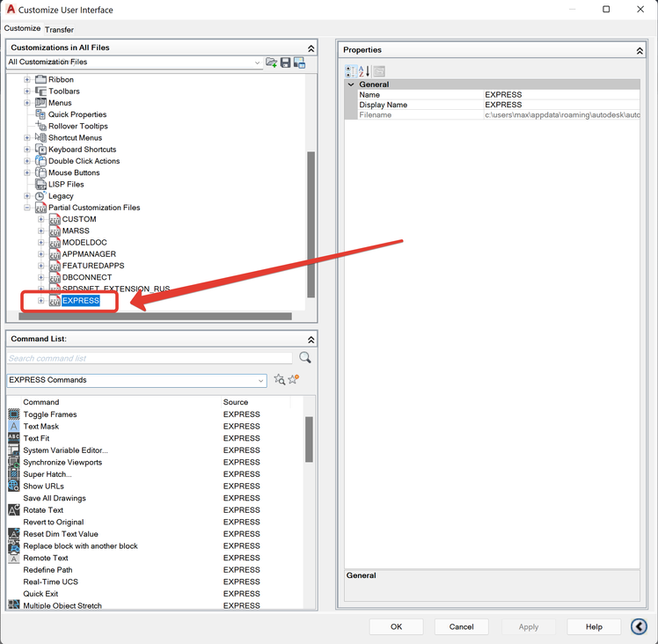Screen dimensions: 658x644
Task: Switch to the Customize tab
Action: pyautogui.click(x=22, y=28)
